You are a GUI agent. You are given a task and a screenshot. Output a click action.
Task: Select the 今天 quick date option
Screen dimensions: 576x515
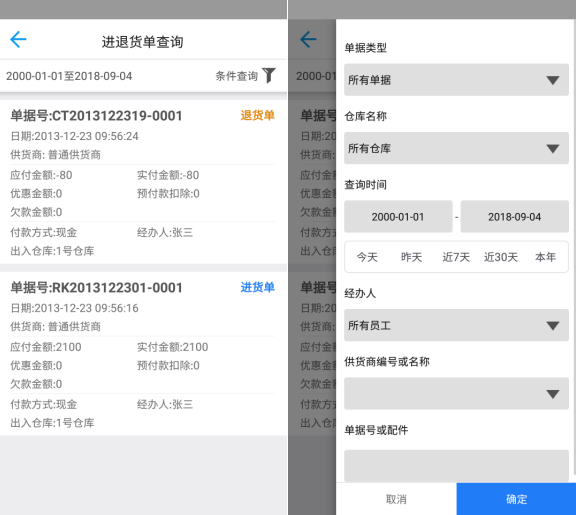367,257
